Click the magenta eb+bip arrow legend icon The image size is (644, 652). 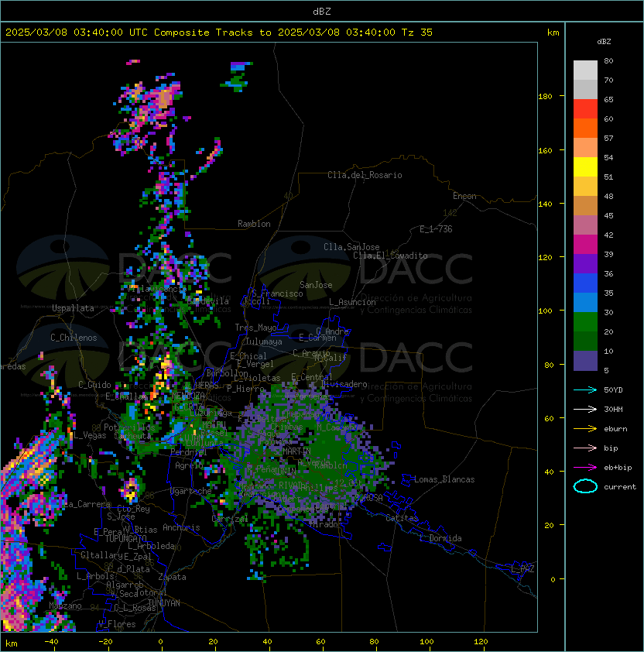coord(585,468)
